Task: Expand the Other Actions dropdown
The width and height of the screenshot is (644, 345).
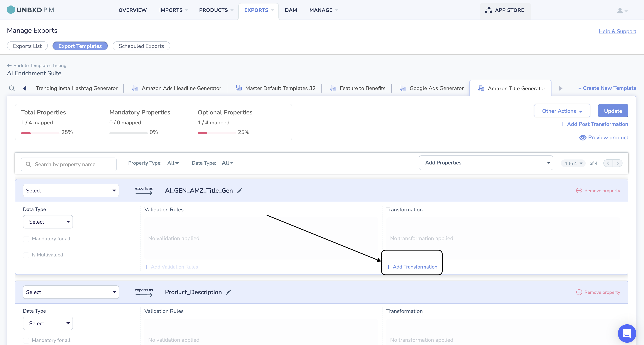Action: click(562, 111)
